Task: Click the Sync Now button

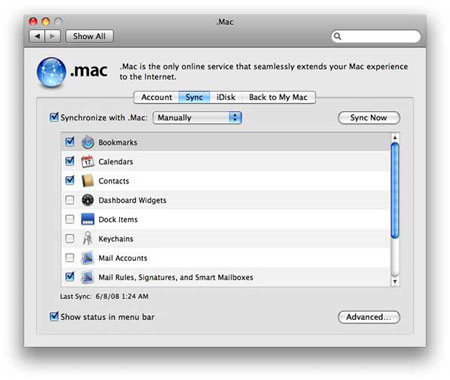Action: [369, 118]
